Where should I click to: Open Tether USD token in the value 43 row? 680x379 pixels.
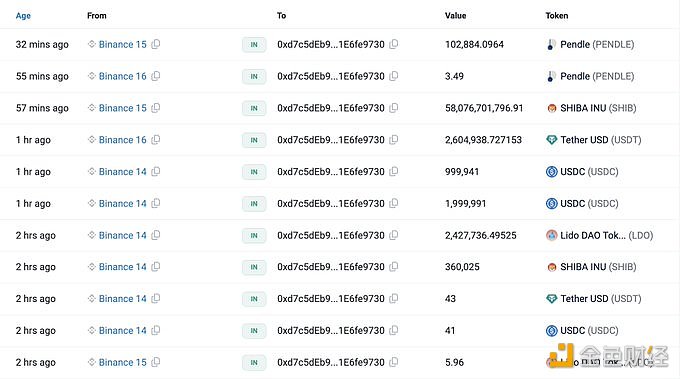point(601,299)
